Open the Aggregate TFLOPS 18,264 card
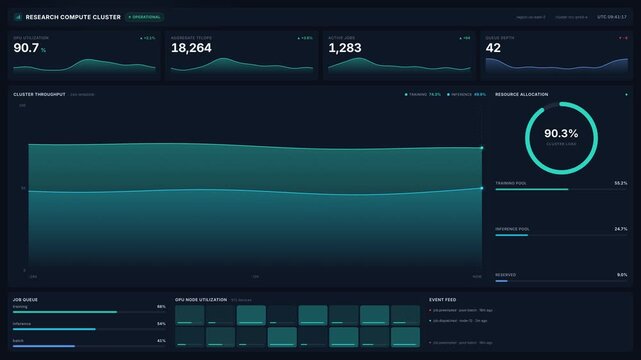 tap(242, 55)
